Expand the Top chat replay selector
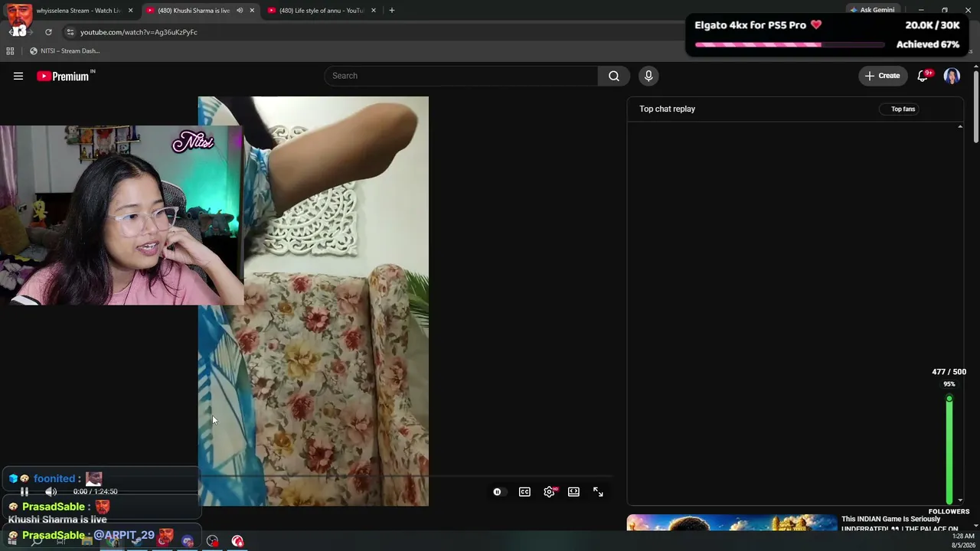 tap(668, 109)
